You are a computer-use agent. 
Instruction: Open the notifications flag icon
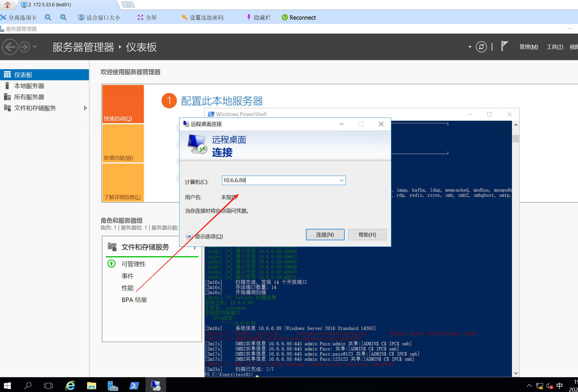(504, 46)
